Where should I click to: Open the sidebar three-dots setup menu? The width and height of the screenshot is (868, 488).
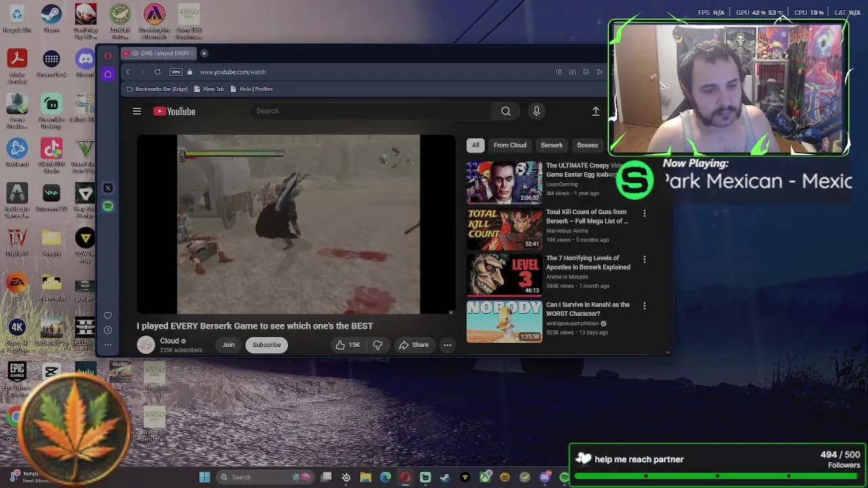click(x=108, y=345)
